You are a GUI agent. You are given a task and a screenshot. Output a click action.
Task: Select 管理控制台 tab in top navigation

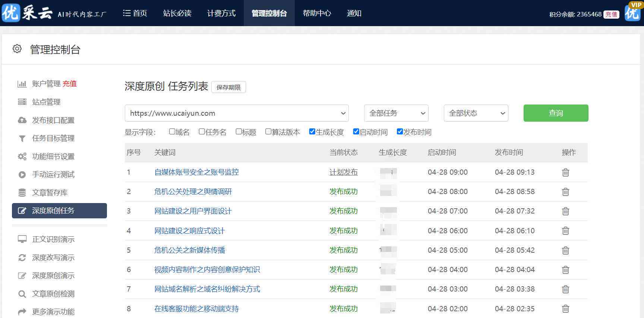coord(269,13)
